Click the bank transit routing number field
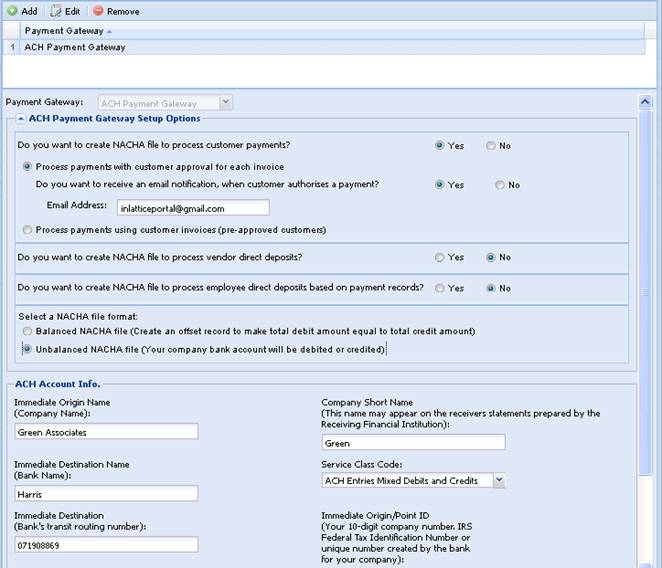 click(x=106, y=545)
